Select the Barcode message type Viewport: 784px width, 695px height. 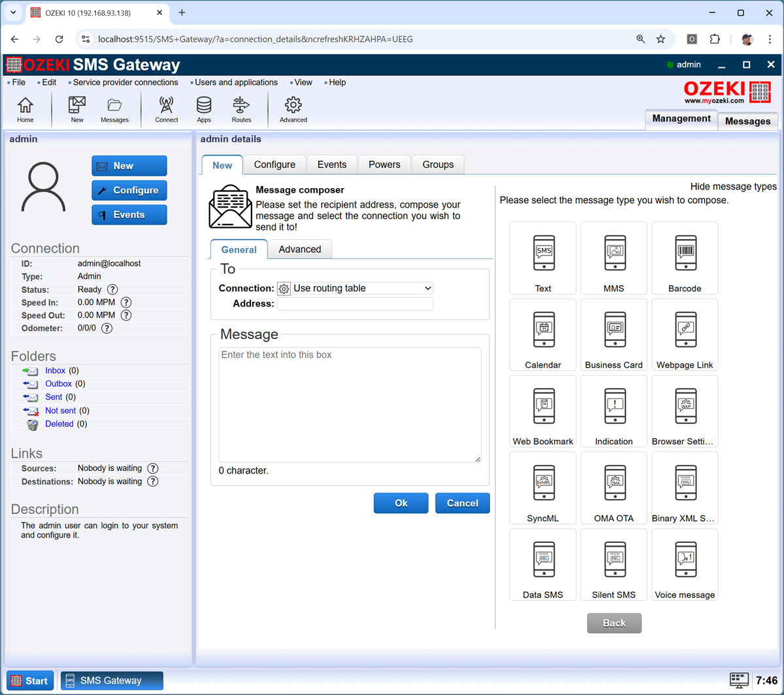point(685,258)
